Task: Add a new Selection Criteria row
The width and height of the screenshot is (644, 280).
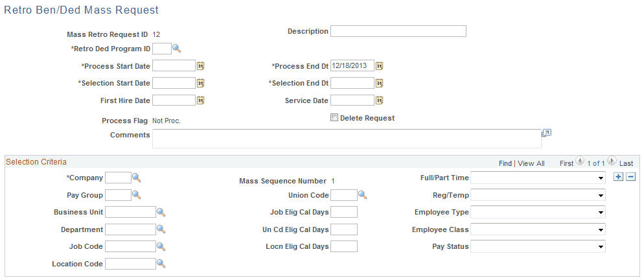Action: click(619, 177)
